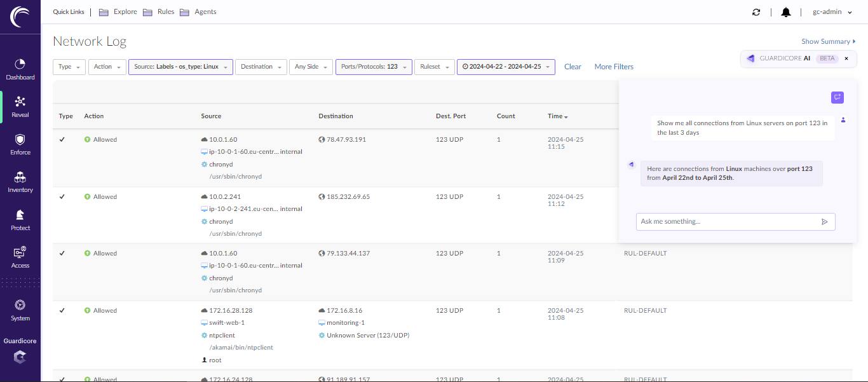Click the Ask me something input field
868x382 pixels.
point(728,222)
